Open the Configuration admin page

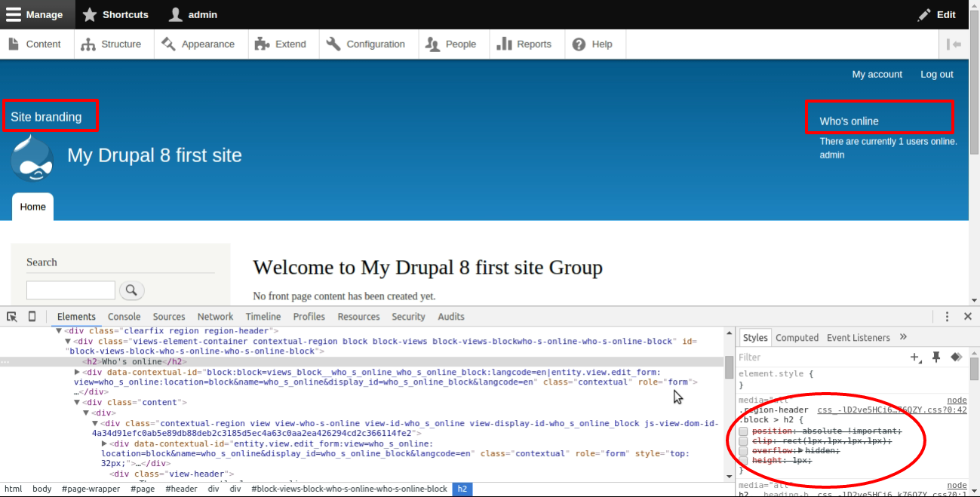coord(367,44)
